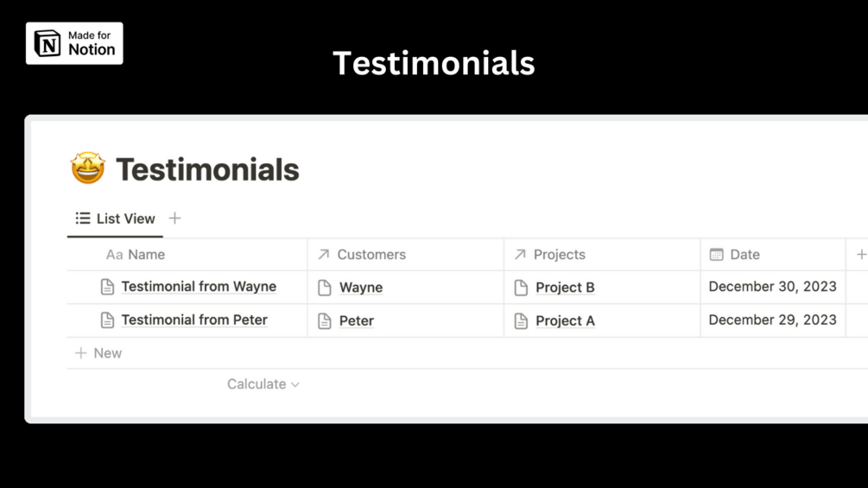868x488 pixels.
Task: Click the page icon next to Peter customer
Action: [x=325, y=321]
